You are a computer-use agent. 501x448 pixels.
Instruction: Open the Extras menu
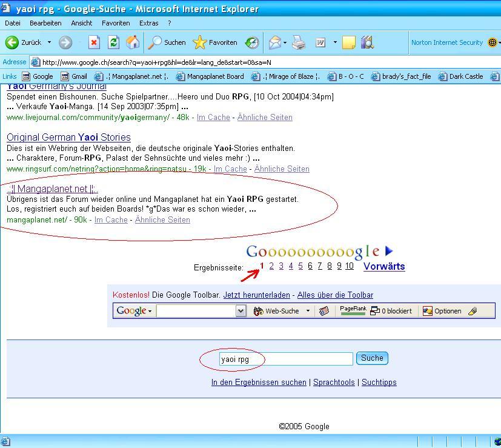click(x=149, y=23)
